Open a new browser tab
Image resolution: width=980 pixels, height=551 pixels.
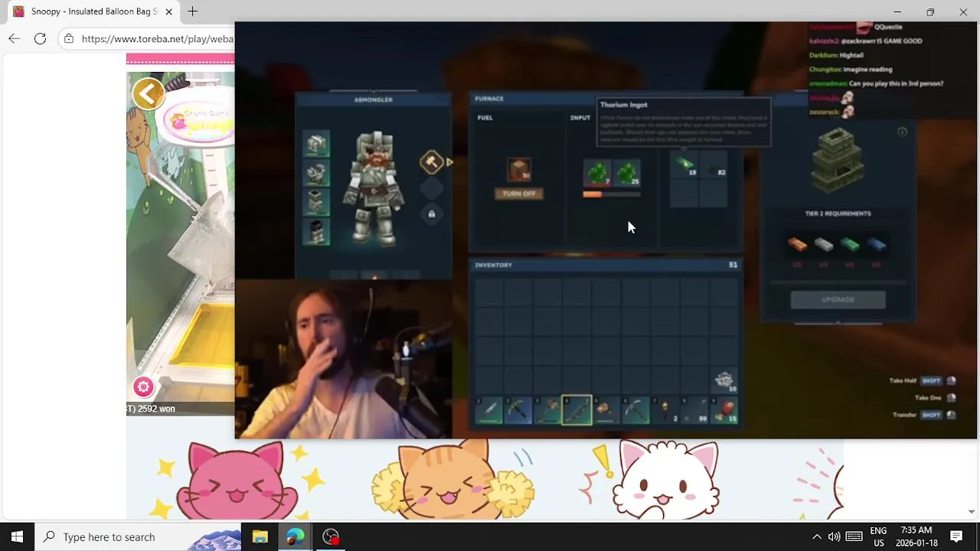193,11
